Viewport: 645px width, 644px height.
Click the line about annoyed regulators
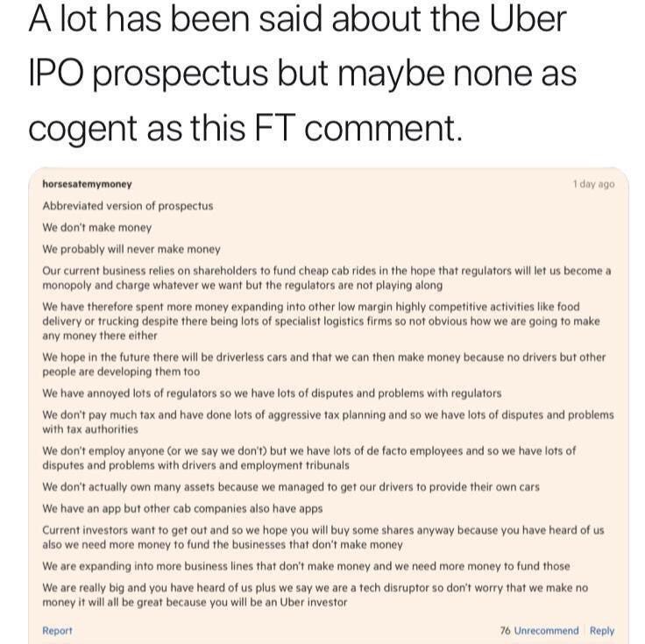pyautogui.click(x=272, y=393)
